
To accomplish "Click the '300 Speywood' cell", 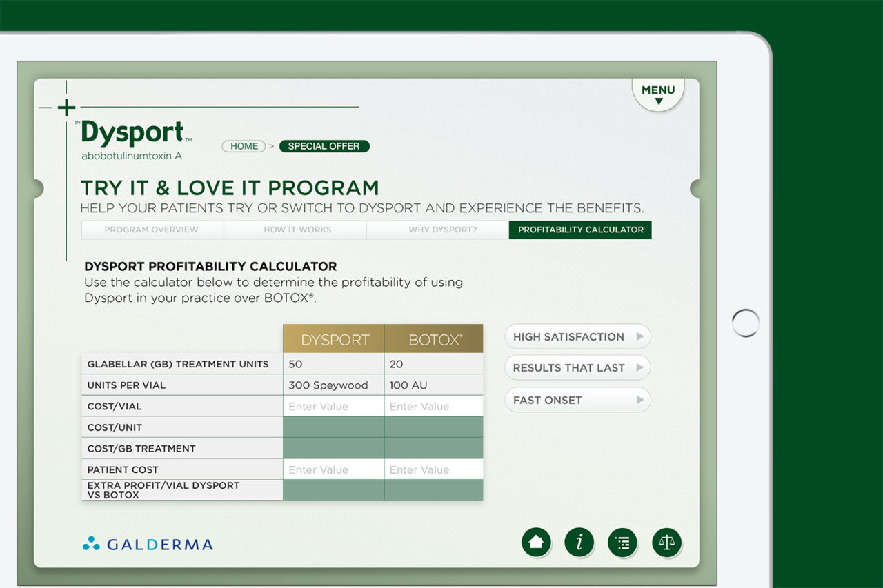I will pyautogui.click(x=334, y=385).
